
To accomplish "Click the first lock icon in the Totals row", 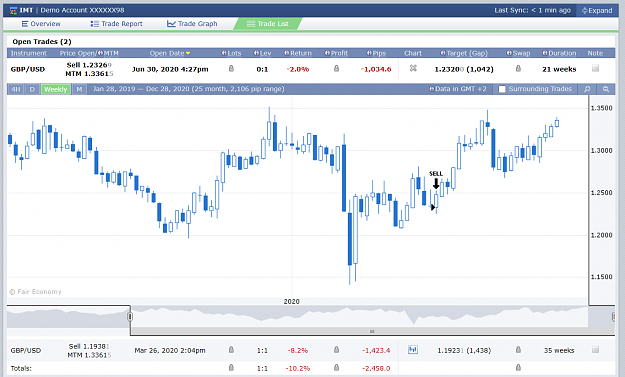I will pyautogui.click(x=231, y=367).
